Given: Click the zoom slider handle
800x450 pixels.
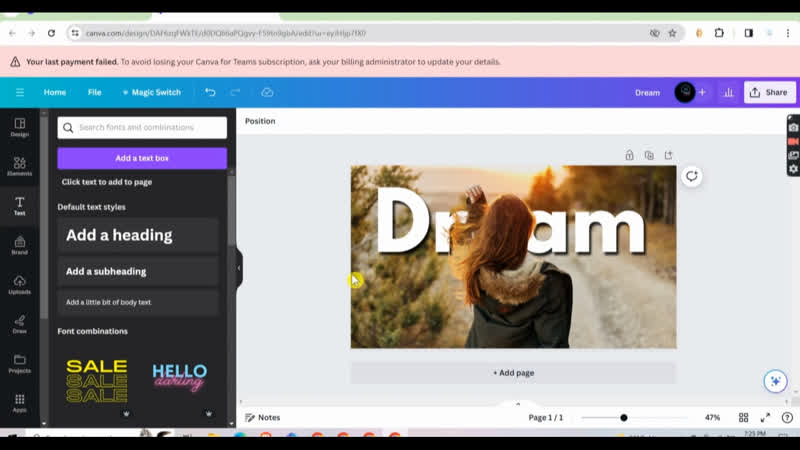Looking at the screenshot, I should point(623,418).
